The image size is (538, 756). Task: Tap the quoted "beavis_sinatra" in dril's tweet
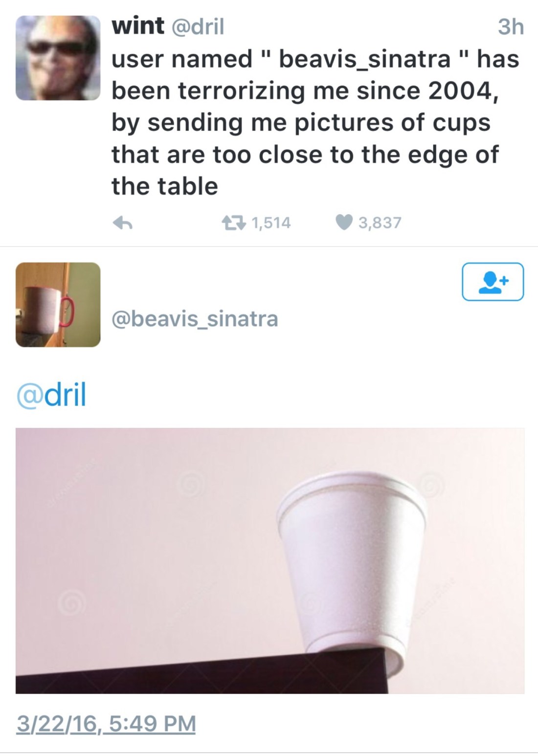pos(364,59)
